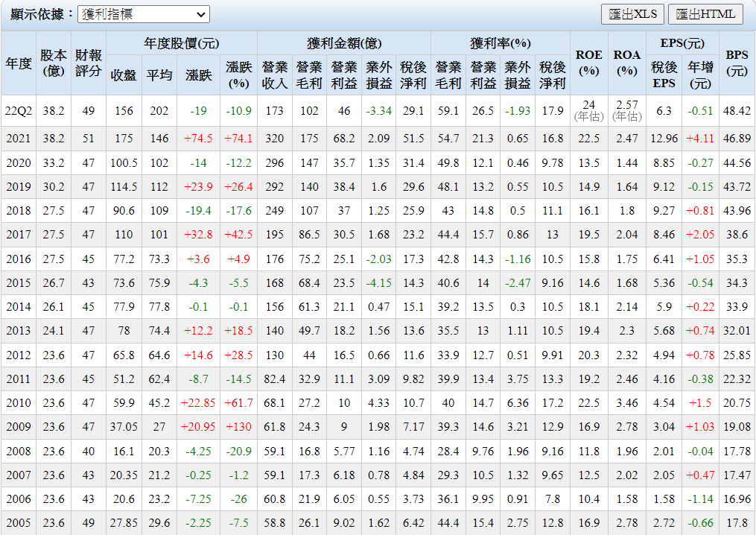Click the 年增(元) column header

701,75
